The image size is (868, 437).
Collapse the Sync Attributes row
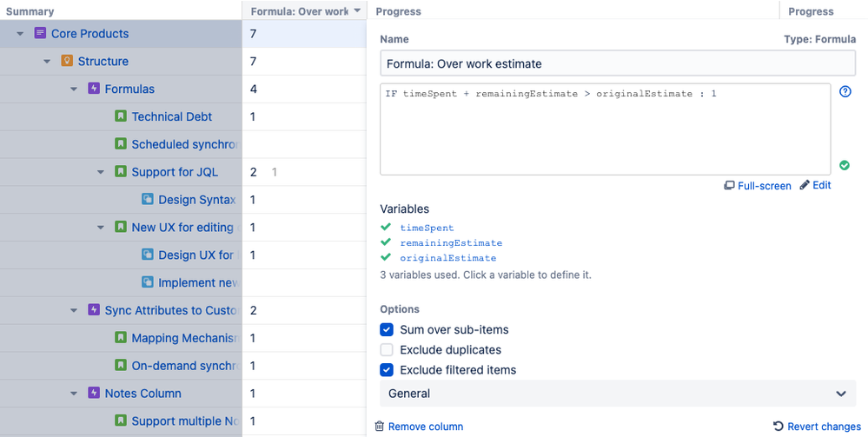coord(74,311)
